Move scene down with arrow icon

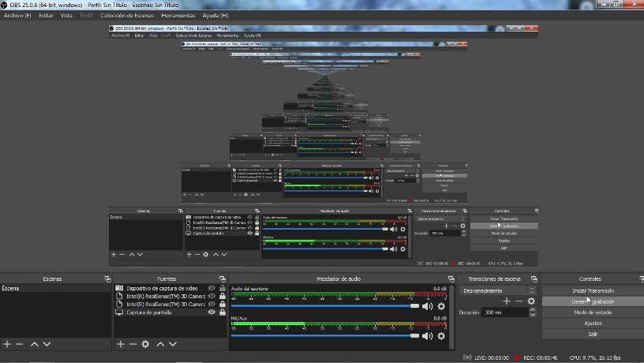[x=47, y=344]
